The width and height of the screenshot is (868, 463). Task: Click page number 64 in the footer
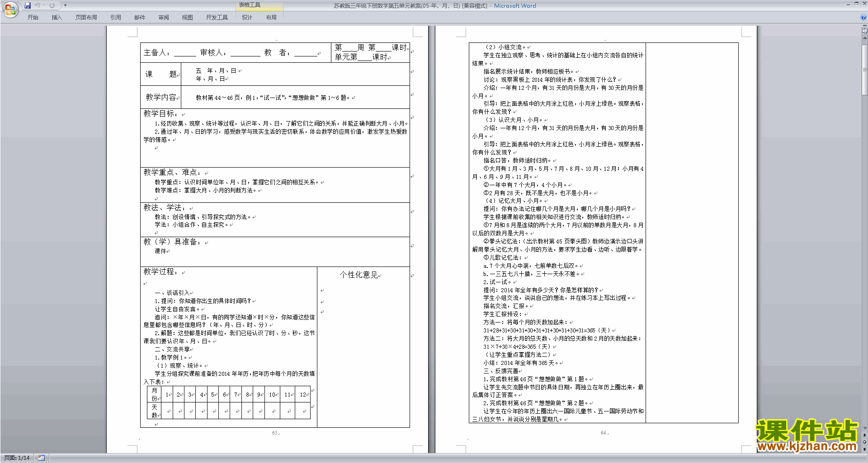(604, 433)
